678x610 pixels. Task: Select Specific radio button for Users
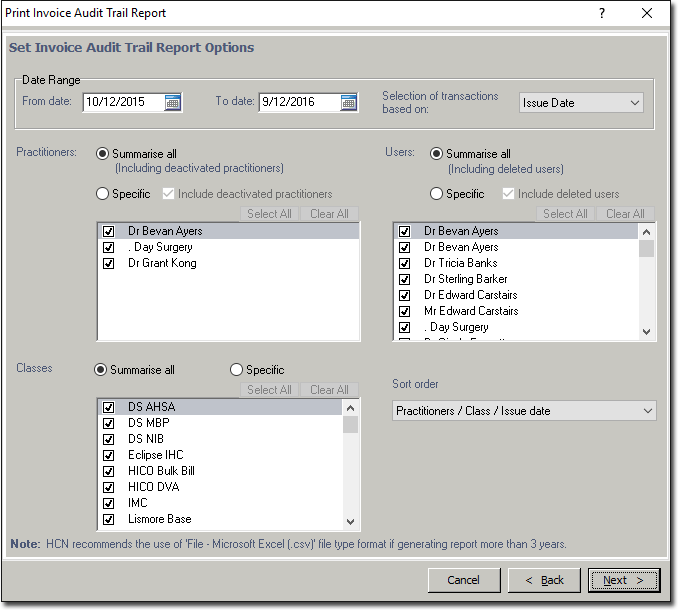click(x=436, y=194)
